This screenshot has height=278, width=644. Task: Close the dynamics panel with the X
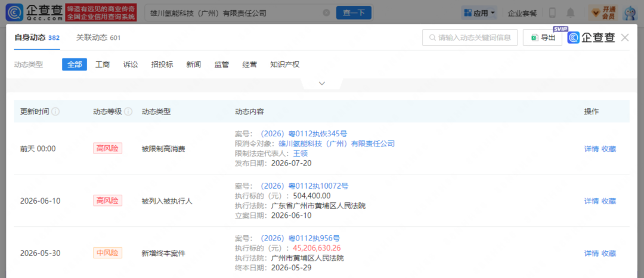tap(625, 38)
